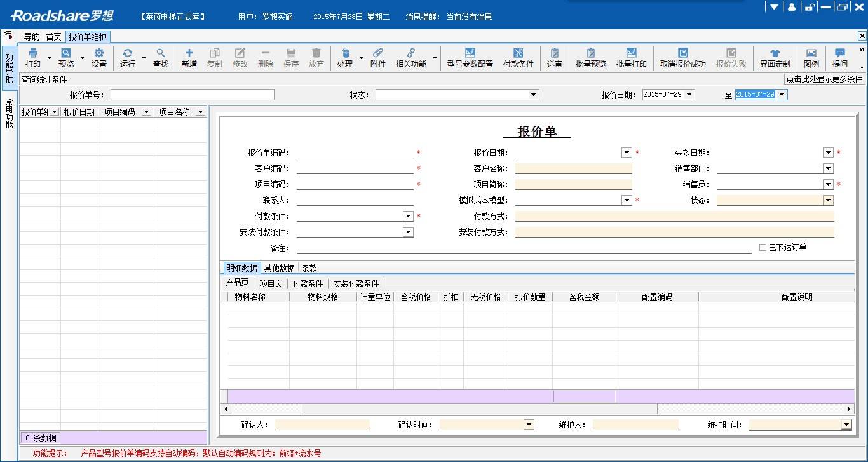Image resolution: width=868 pixels, height=462 pixels.
Task: Open the 状态 filter dropdown
Action: pos(534,94)
